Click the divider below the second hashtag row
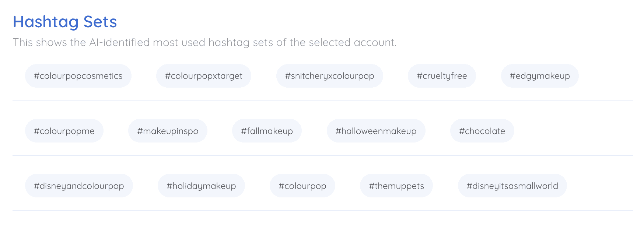The height and width of the screenshot is (232, 644). (x=323, y=155)
